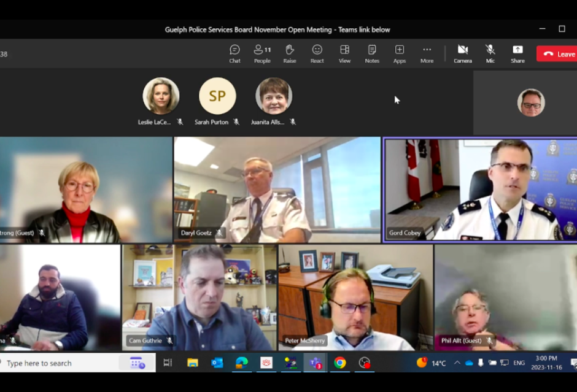Select Gord Cobey's video tile
Screen dimensions: 577x392
(480, 190)
